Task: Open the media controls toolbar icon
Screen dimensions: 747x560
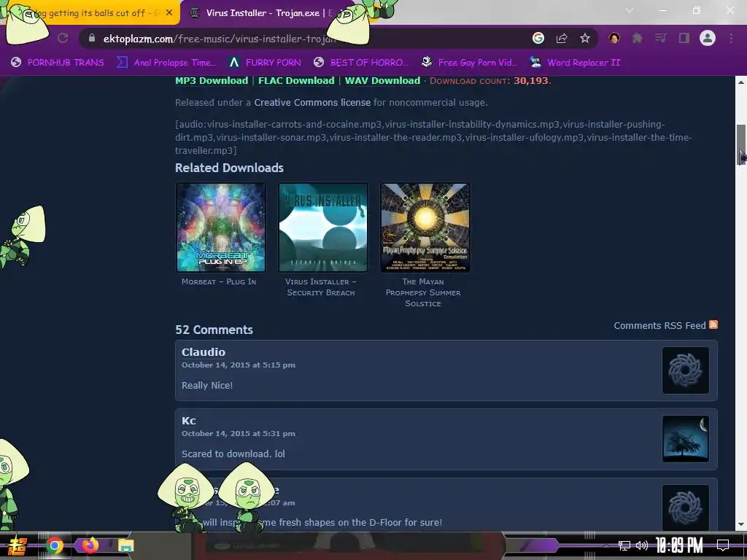Action: [661, 38]
